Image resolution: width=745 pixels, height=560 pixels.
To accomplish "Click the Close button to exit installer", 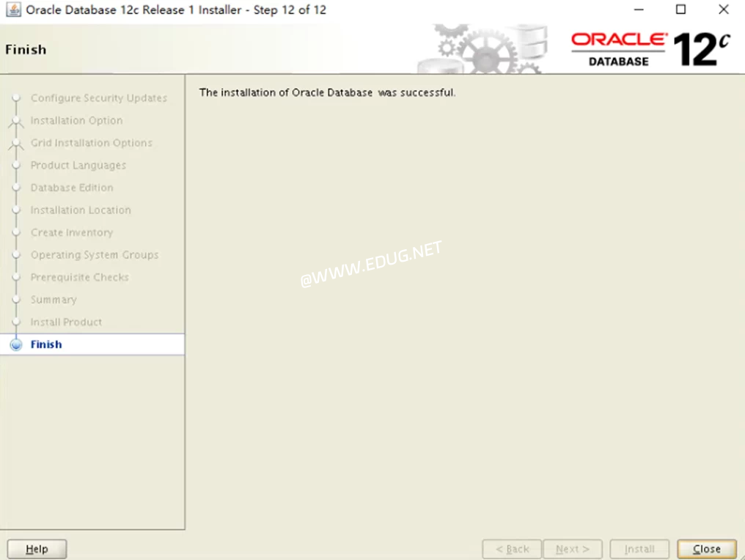I will tap(707, 548).
